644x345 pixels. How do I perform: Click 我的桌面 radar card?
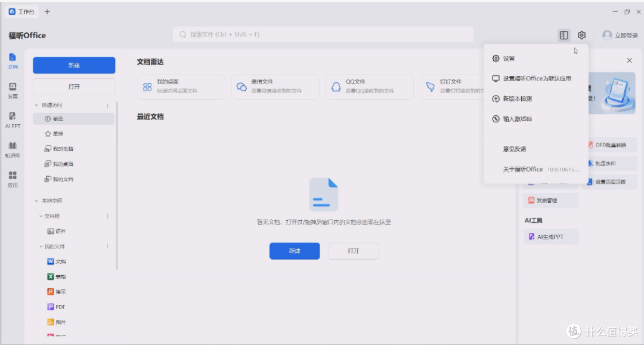[x=181, y=87]
